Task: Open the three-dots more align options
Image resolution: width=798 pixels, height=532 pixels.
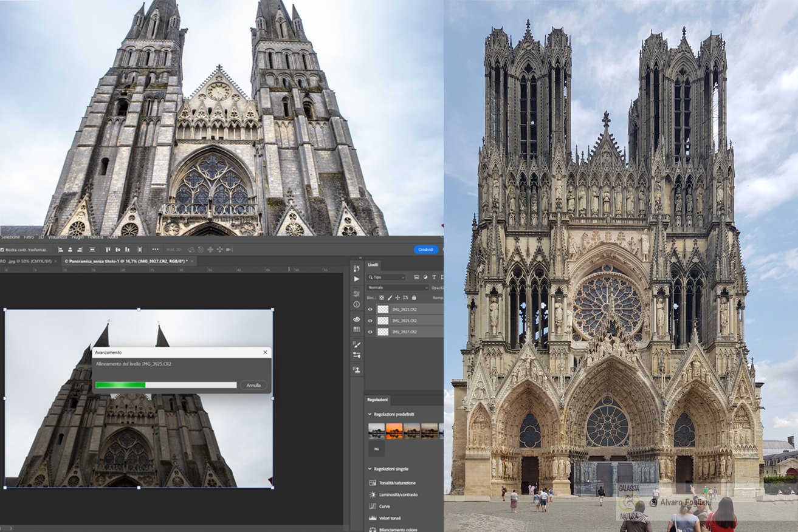Action: (x=155, y=250)
